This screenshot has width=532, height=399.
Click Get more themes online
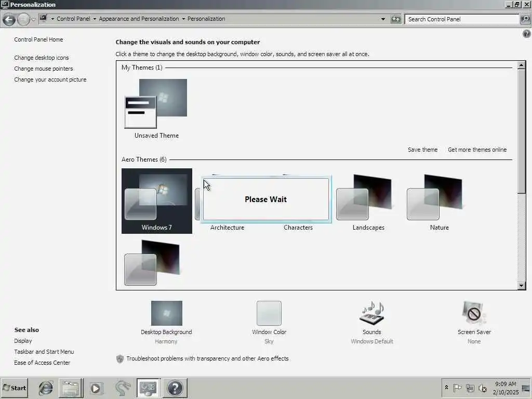point(477,150)
